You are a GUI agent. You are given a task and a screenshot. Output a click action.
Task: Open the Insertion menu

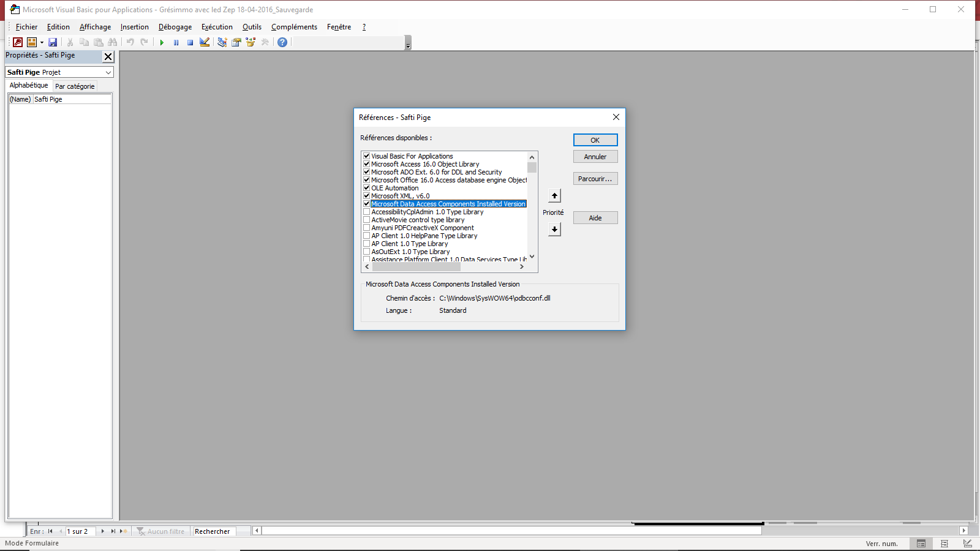[134, 27]
